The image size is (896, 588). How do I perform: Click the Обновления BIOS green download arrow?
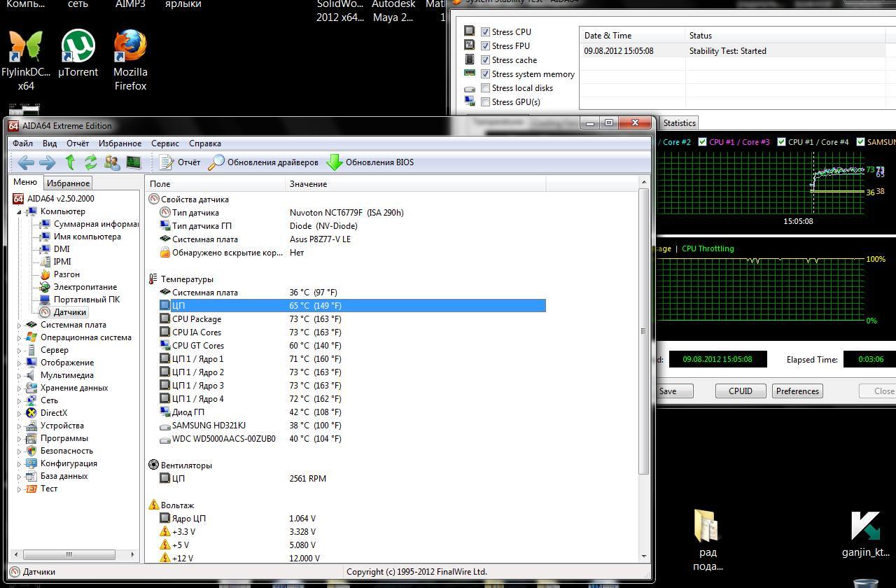click(x=335, y=162)
